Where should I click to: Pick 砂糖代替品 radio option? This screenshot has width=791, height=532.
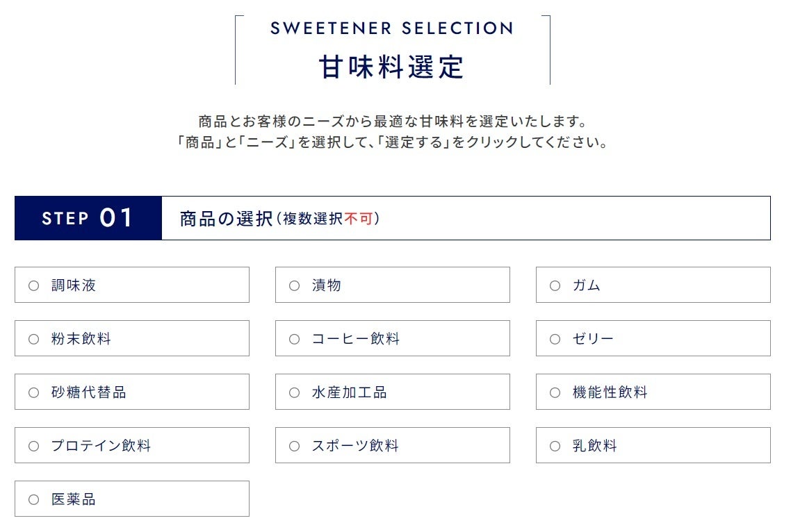coord(34,392)
